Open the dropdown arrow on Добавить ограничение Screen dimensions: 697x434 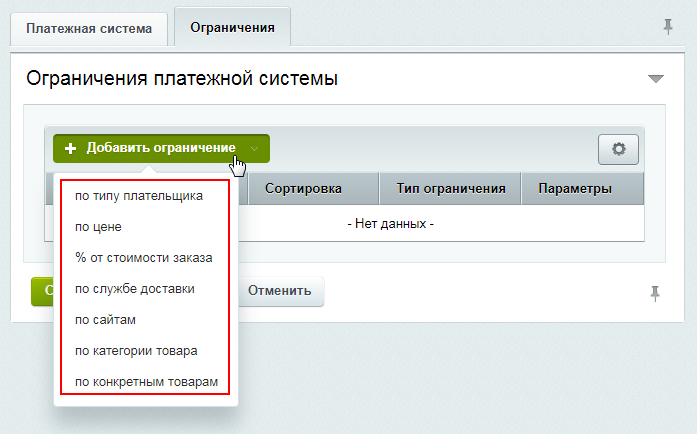254,149
